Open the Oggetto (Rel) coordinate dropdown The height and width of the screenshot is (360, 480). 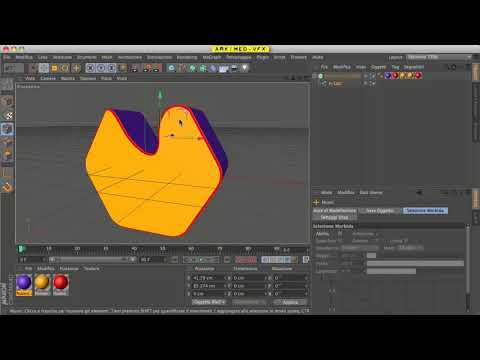[x=209, y=302]
